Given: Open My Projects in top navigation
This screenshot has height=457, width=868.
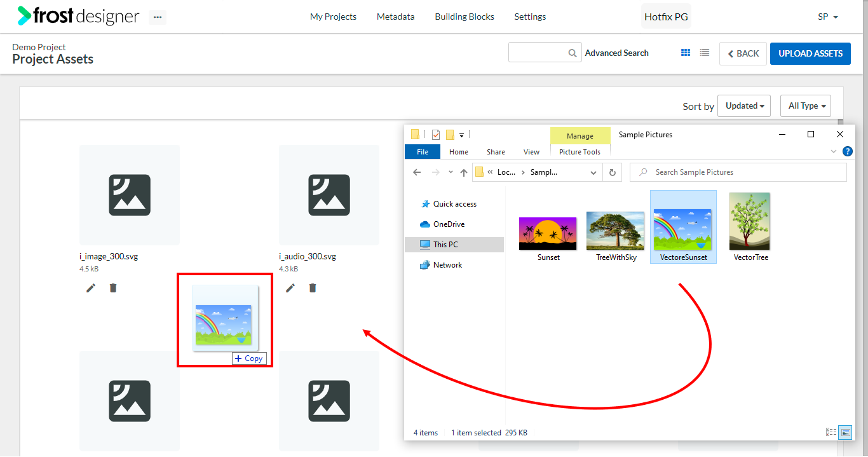Looking at the screenshot, I should [x=333, y=17].
